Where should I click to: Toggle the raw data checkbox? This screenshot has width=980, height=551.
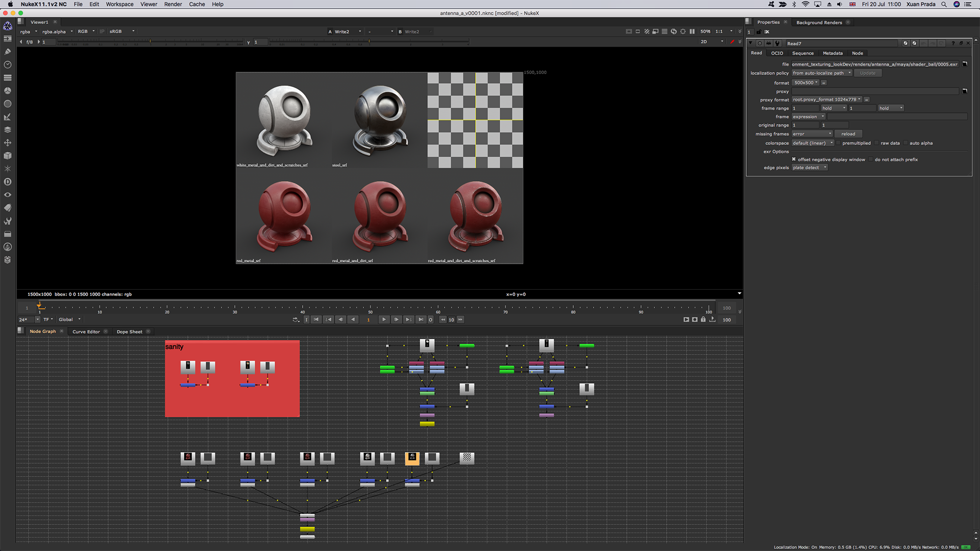[x=876, y=143]
